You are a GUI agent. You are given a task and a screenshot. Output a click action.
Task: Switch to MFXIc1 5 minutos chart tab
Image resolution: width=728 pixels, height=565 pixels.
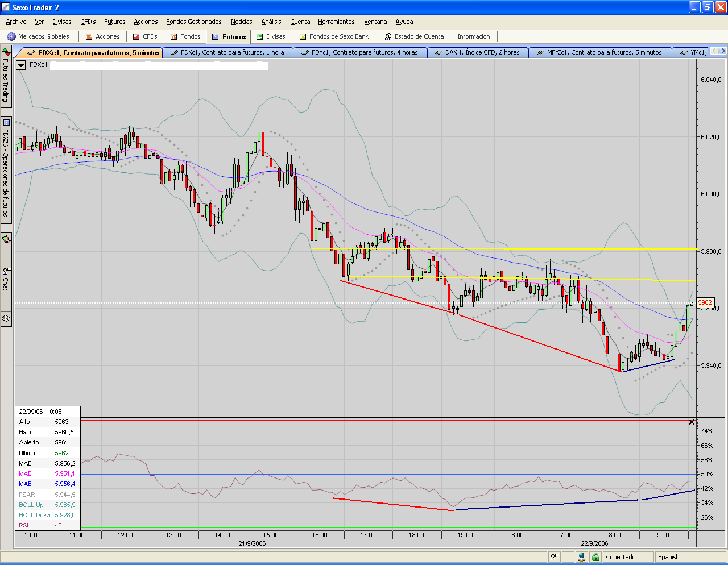(599, 52)
